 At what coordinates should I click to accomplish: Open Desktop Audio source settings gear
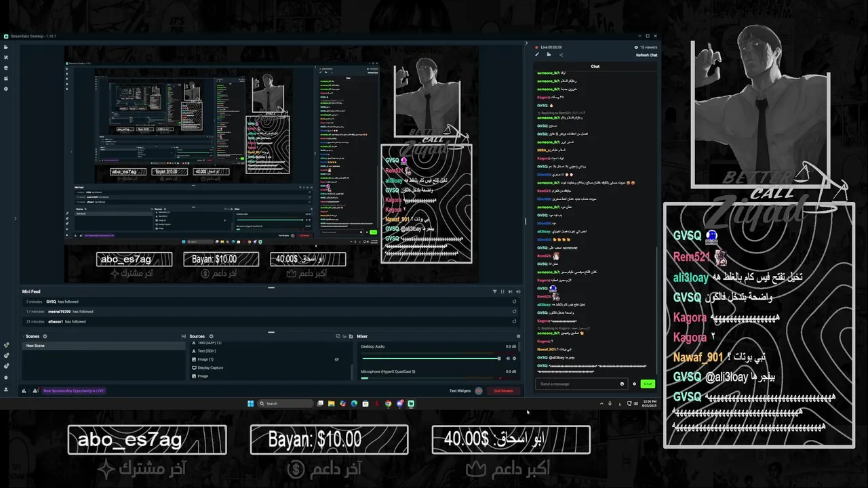tap(514, 359)
